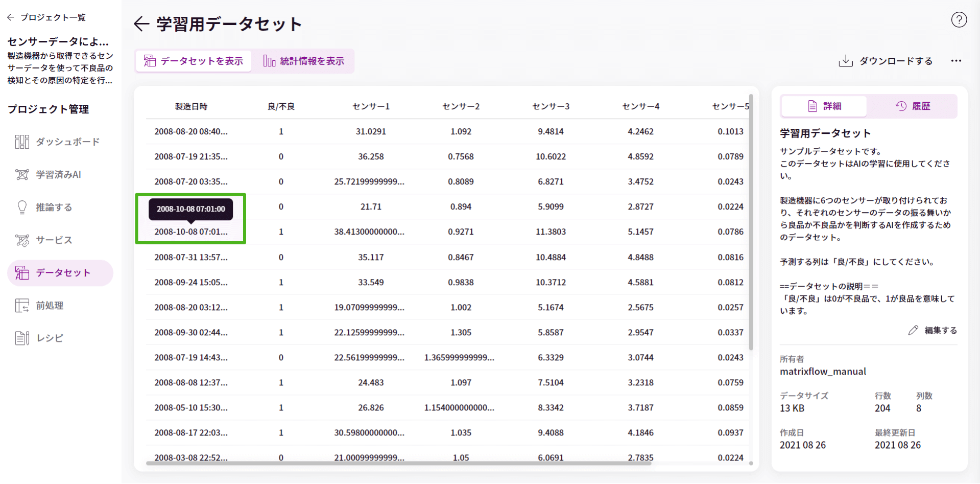
Task: Click the table icon for データセットを表示
Action: tap(150, 61)
